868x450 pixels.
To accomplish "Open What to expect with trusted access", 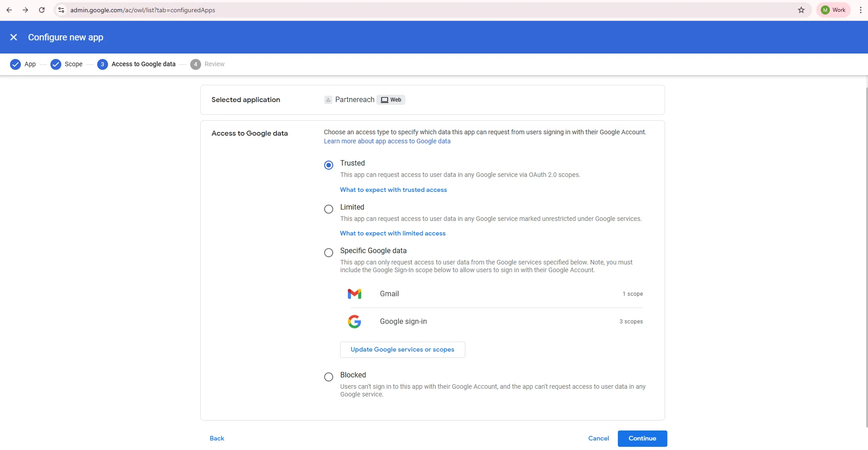I will 394,190.
